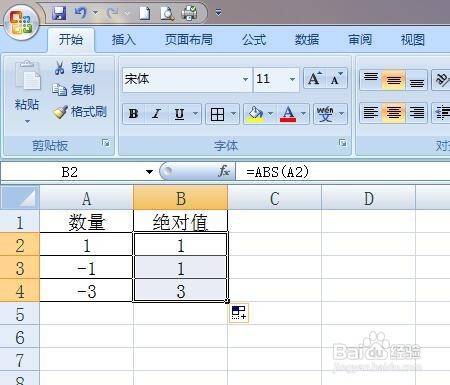Save the workbook with the floppy icon
450x385 pixels.
coord(59,13)
